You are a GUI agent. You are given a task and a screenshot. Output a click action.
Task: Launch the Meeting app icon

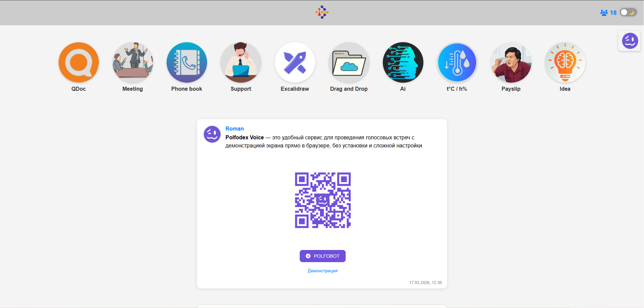tap(133, 62)
